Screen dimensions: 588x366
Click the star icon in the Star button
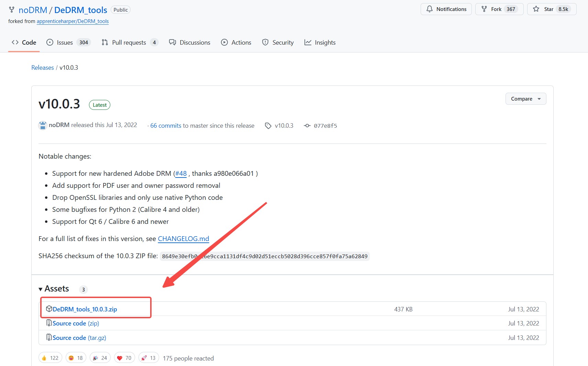(536, 9)
